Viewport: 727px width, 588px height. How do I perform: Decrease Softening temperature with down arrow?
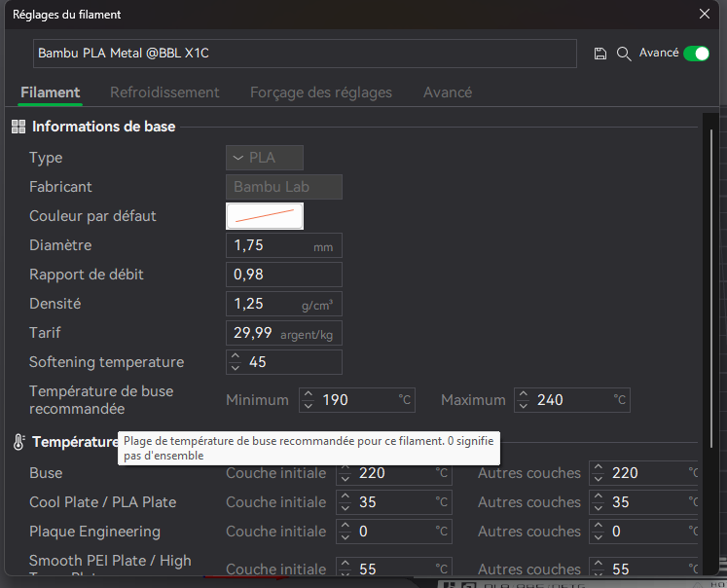[236, 367]
